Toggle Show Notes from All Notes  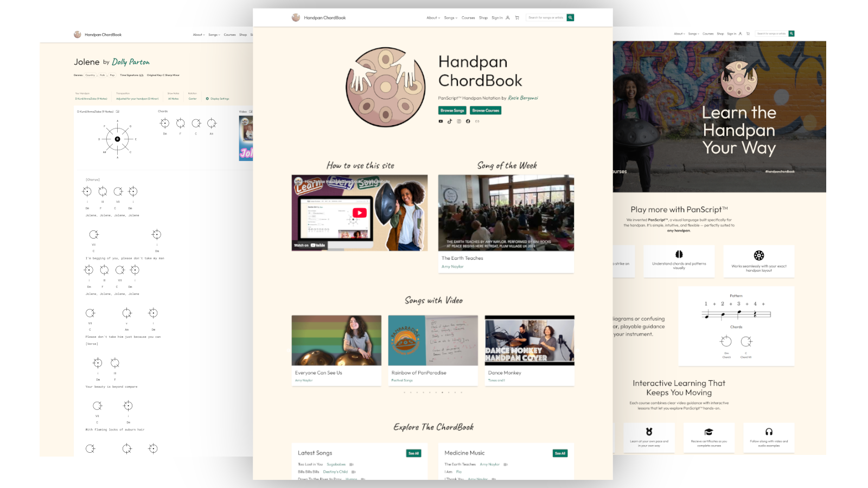(173, 98)
